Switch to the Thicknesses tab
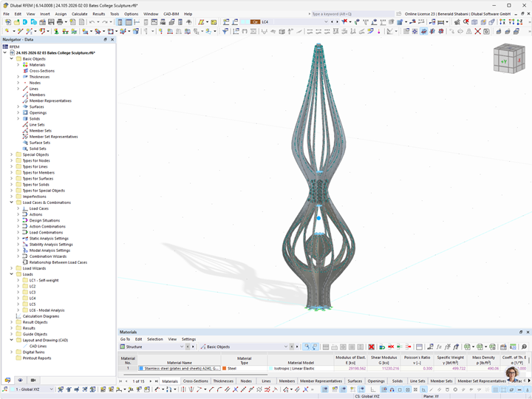The height and width of the screenshot is (399, 532). tap(223, 381)
